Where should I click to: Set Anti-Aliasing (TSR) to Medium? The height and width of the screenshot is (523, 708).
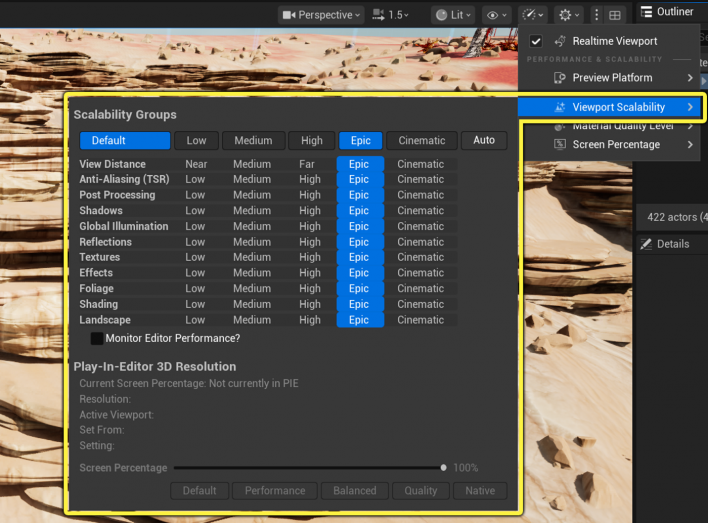click(252, 179)
